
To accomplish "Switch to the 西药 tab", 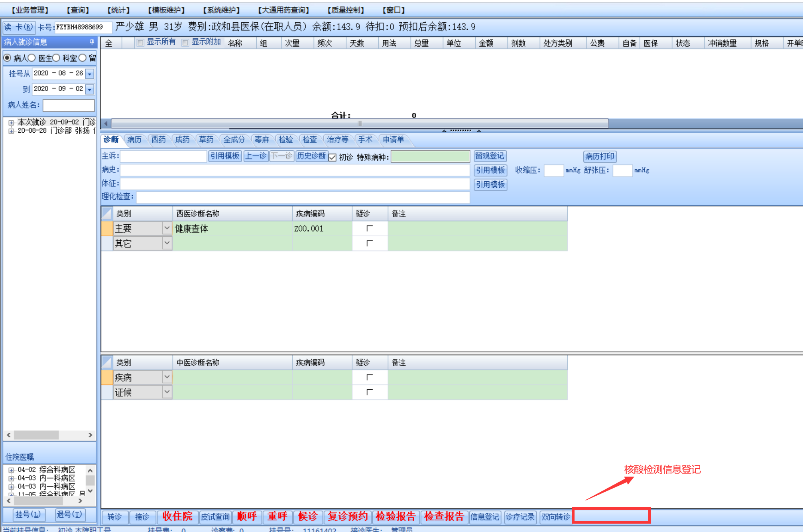I will [158, 139].
